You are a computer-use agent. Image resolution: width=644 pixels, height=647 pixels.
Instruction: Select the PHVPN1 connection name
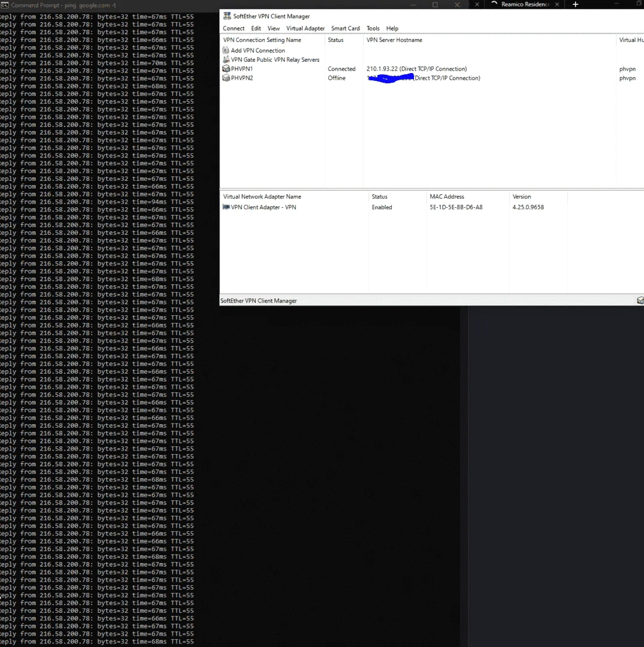(x=242, y=68)
